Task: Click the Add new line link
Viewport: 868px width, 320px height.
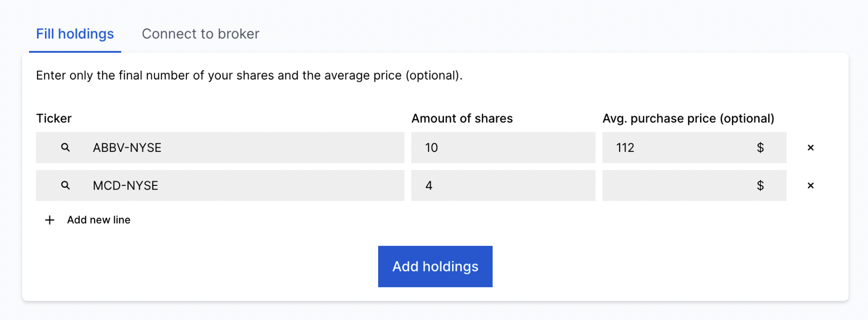Action: tap(99, 220)
